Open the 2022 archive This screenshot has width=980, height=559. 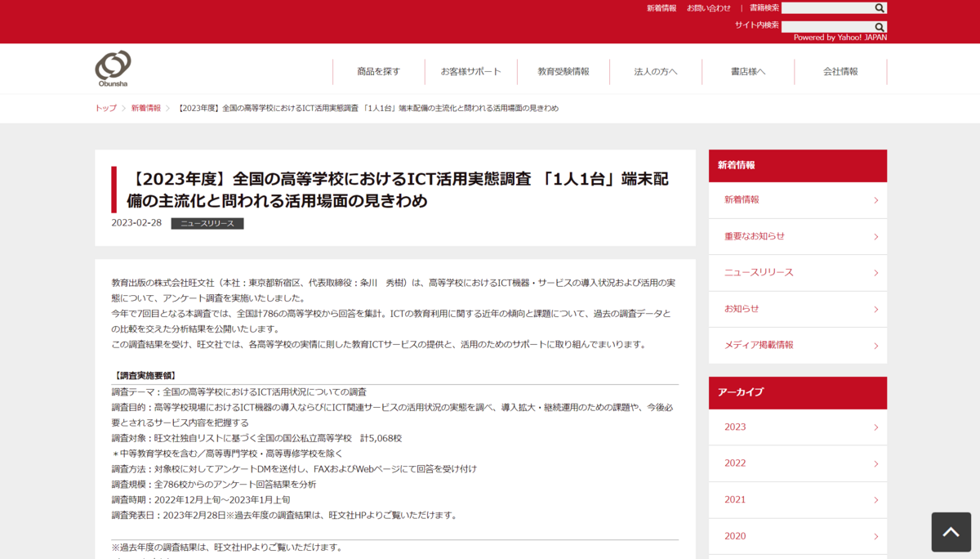pyautogui.click(x=798, y=463)
